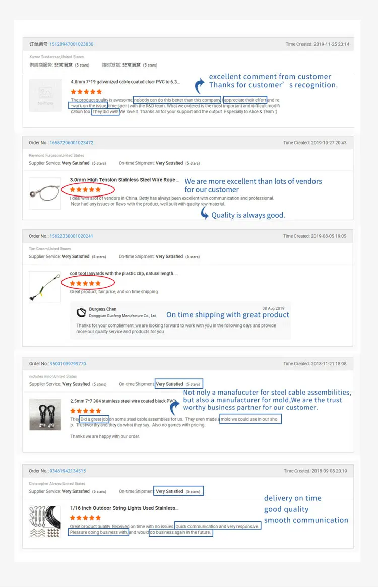378x588 pixels.
Task: Open coil tool lanyard product thumbnail
Action: pos(45,287)
